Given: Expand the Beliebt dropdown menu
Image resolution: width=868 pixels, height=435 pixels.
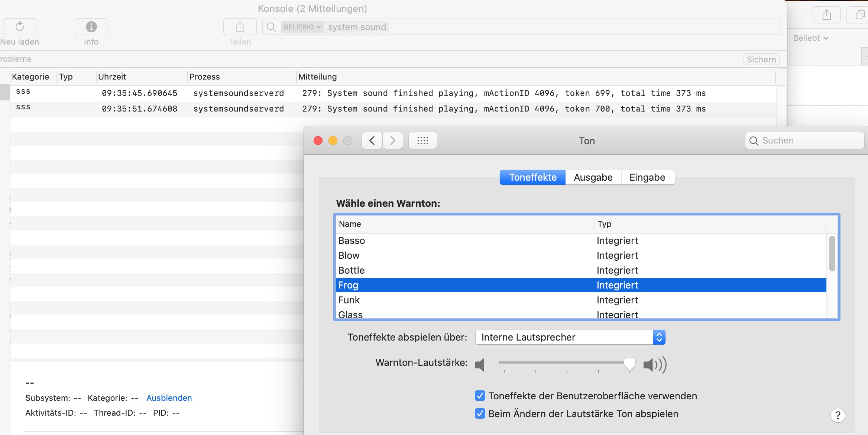Looking at the screenshot, I should click(810, 38).
